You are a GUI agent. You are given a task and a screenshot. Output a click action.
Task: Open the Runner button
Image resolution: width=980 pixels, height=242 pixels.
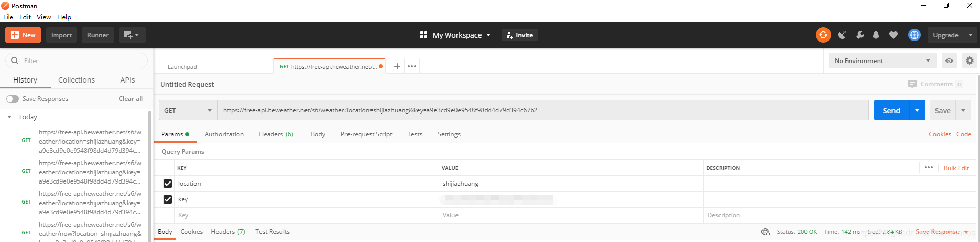point(98,35)
